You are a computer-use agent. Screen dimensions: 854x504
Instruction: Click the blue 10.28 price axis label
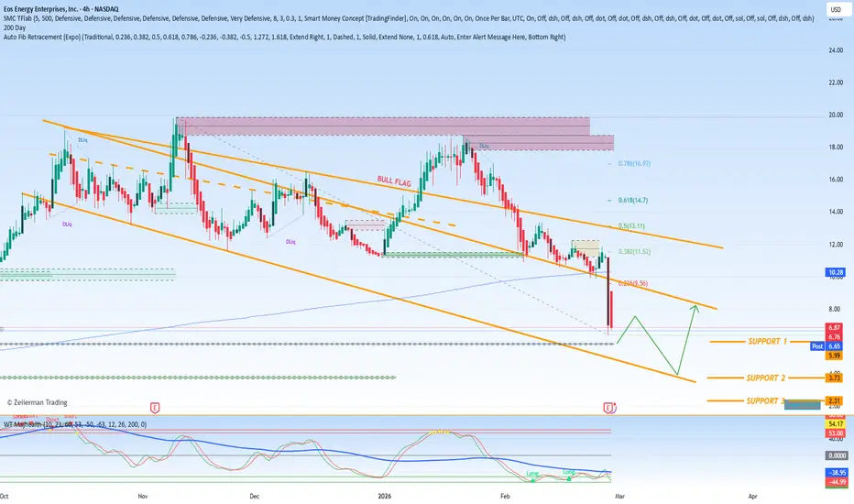pos(836,272)
